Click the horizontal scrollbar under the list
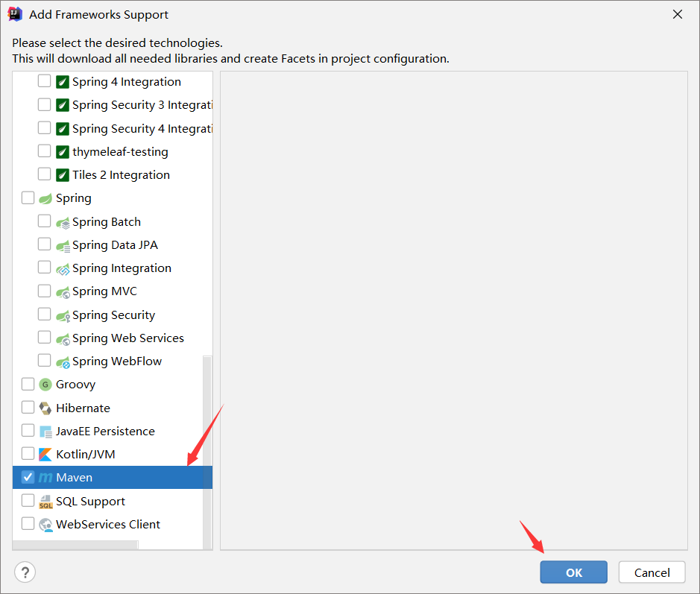The height and width of the screenshot is (594, 700). (75, 545)
